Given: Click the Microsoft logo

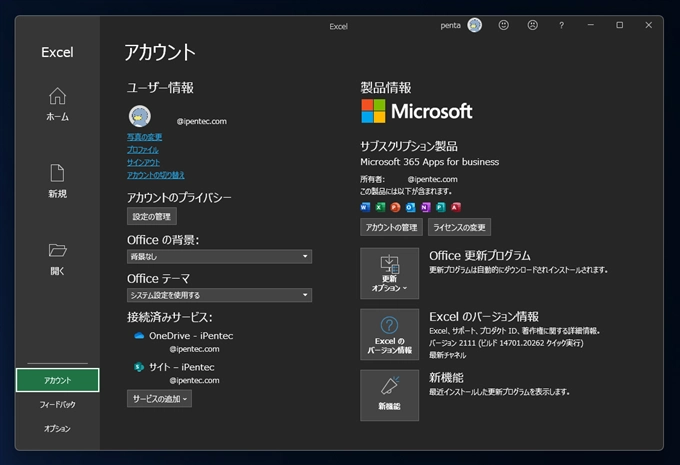Looking at the screenshot, I should click(417, 111).
